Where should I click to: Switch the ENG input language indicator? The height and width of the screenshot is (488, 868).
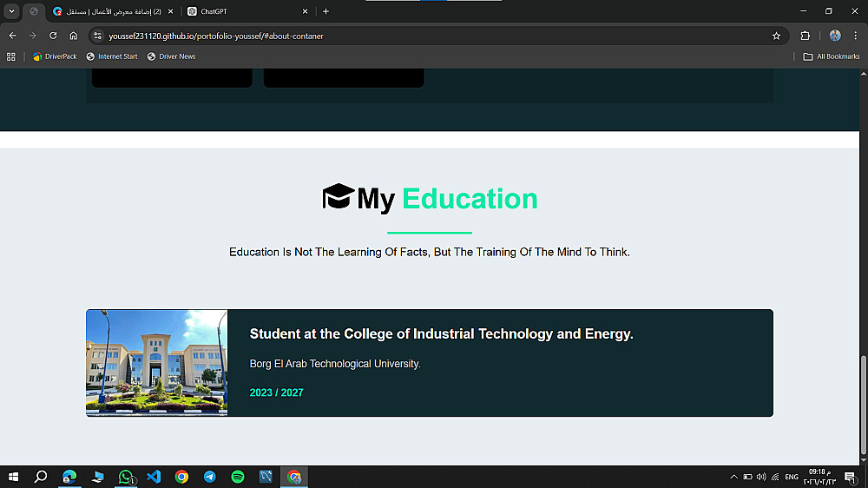pos(792,477)
